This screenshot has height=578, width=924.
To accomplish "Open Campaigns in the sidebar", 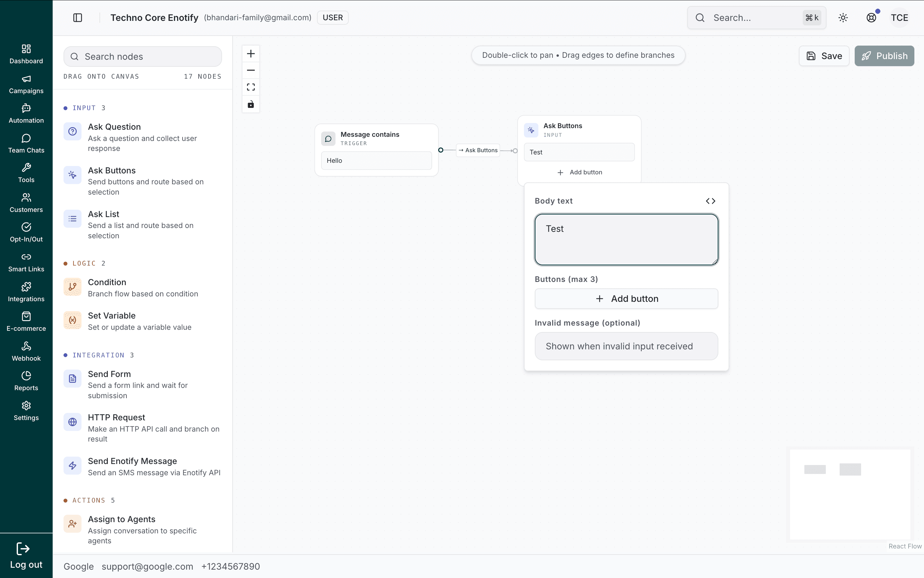I will [x=26, y=84].
